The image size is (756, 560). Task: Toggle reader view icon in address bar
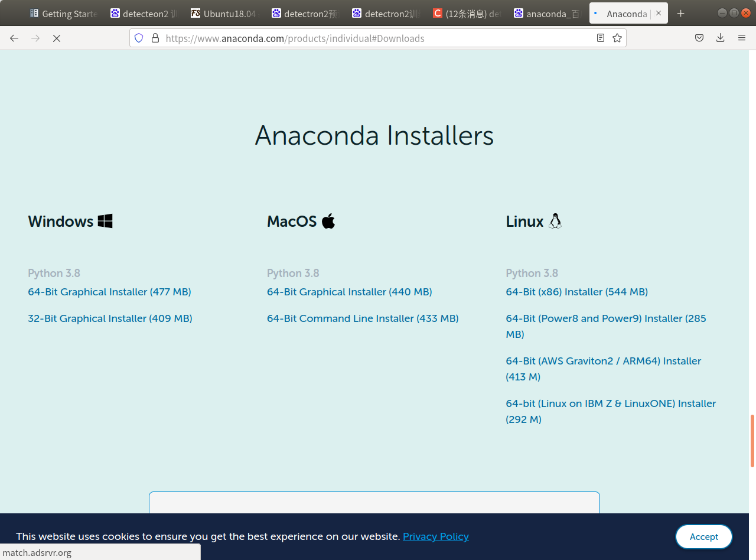[x=601, y=38]
